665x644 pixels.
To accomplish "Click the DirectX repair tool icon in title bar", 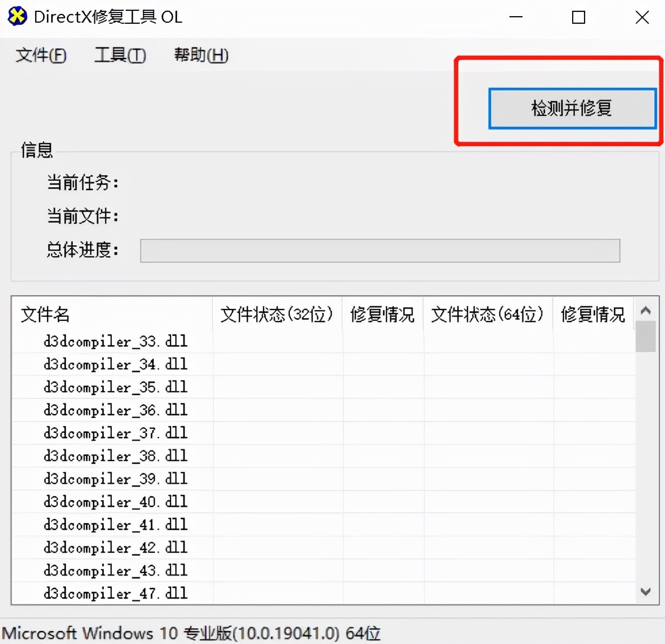I will click(x=17, y=17).
